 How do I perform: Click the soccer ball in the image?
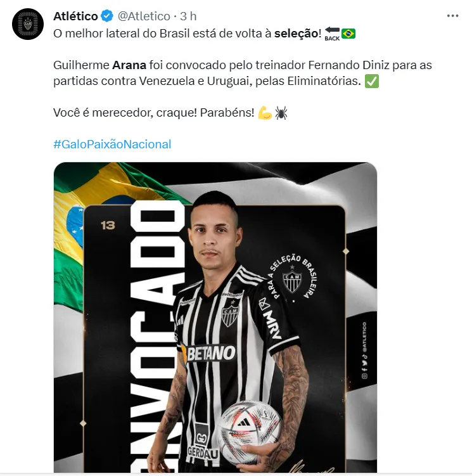(250, 428)
